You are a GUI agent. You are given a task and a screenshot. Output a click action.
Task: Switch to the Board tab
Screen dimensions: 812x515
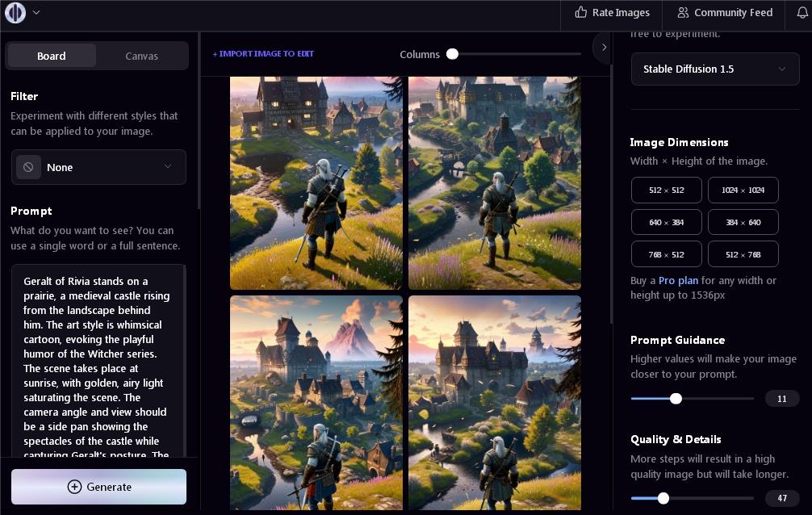point(52,56)
